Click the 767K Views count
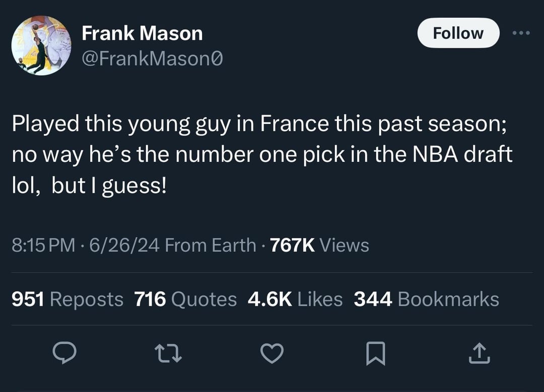The width and height of the screenshot is (544, 392). (320, 245)
